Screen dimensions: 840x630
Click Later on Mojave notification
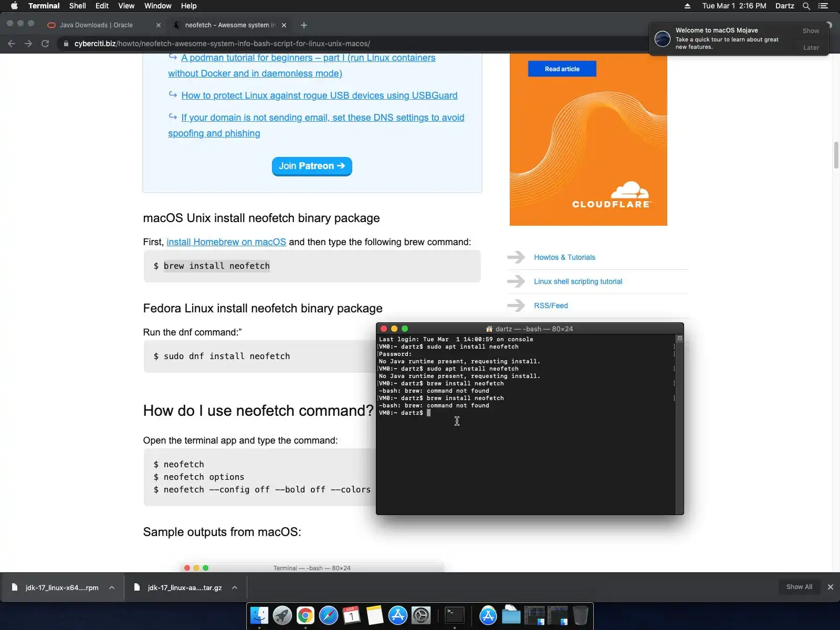pos(811,47)
